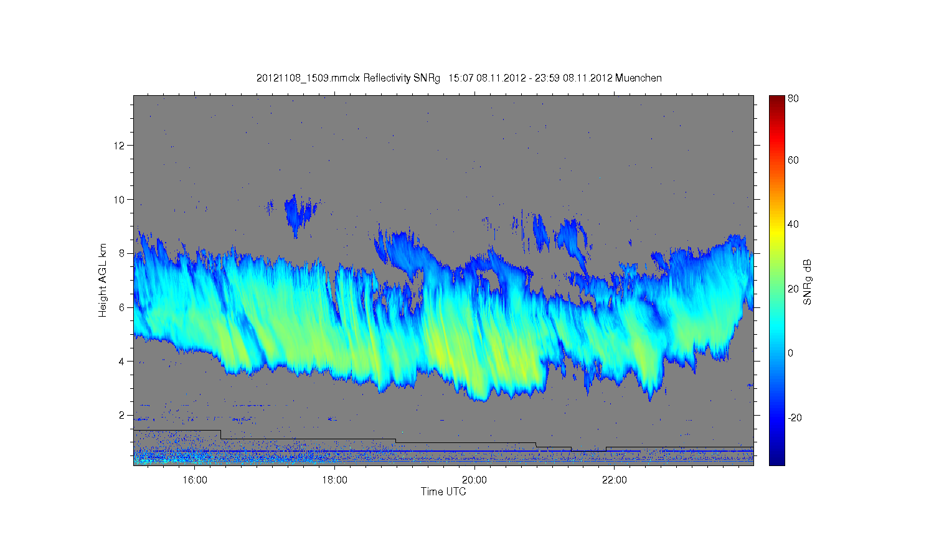Click the height tick label 4

[123, 362]
